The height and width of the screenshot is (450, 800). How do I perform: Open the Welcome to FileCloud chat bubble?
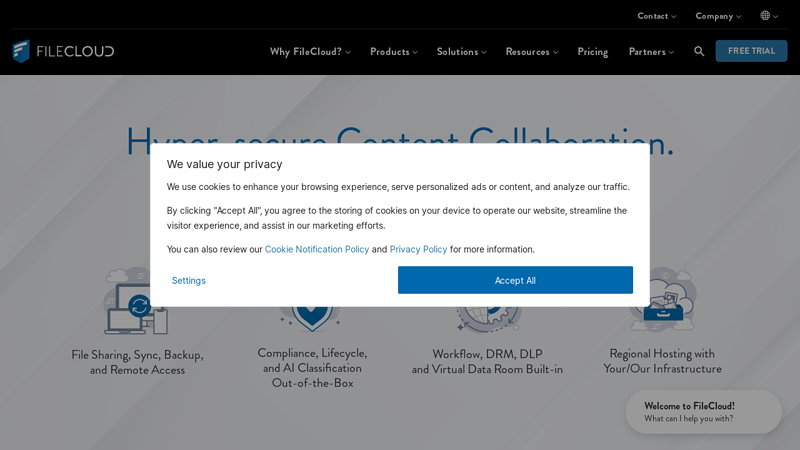704,412
